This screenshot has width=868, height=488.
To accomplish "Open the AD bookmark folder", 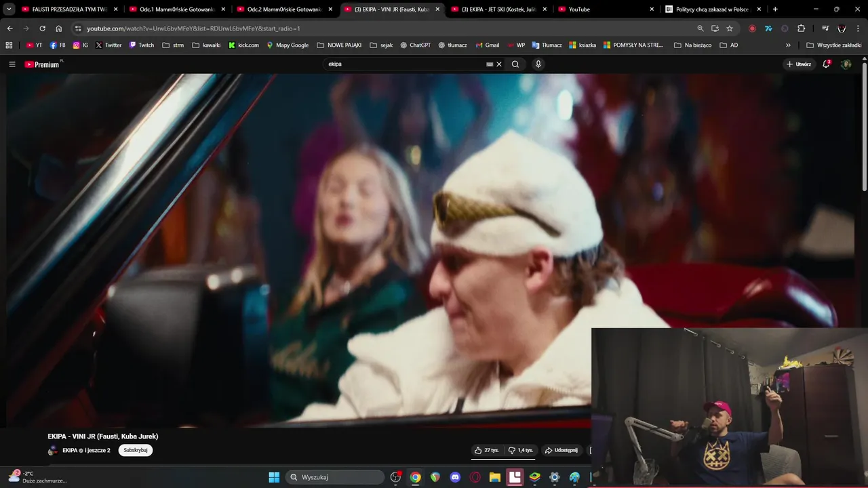I will pos(729,45).
